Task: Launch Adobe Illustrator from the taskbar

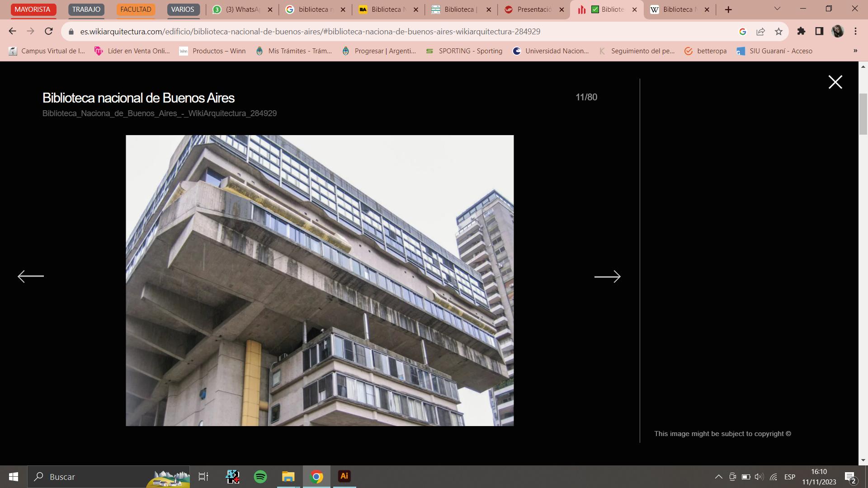Action: click(344, 476)
